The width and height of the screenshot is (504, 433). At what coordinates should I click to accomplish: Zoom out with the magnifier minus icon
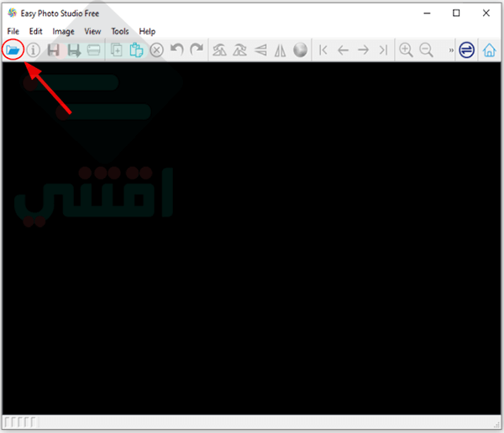pos(426,50)
